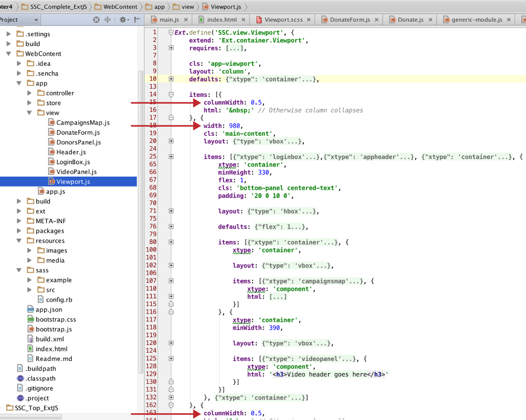Click the collapse all icon in Project panel

[107, 20]
